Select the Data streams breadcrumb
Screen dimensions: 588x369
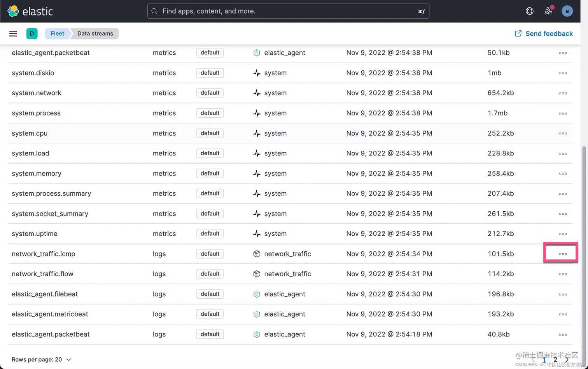click(x=95, y=33)
